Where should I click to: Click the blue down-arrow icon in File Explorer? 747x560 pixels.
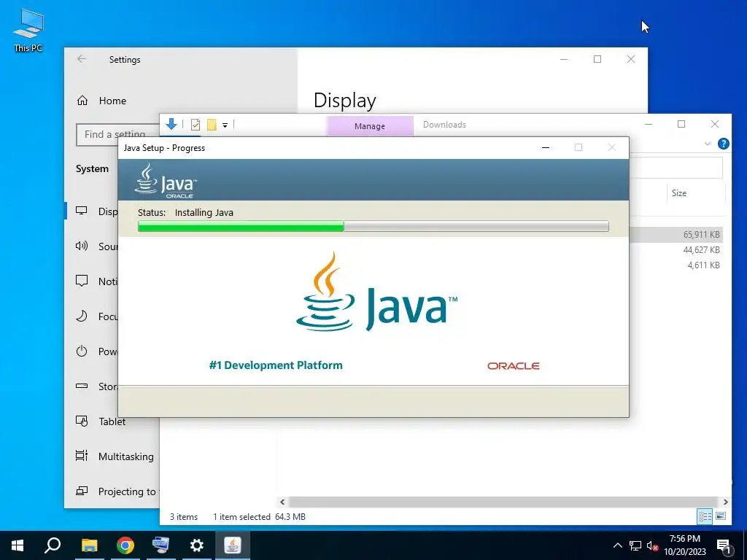click(171, 124)
